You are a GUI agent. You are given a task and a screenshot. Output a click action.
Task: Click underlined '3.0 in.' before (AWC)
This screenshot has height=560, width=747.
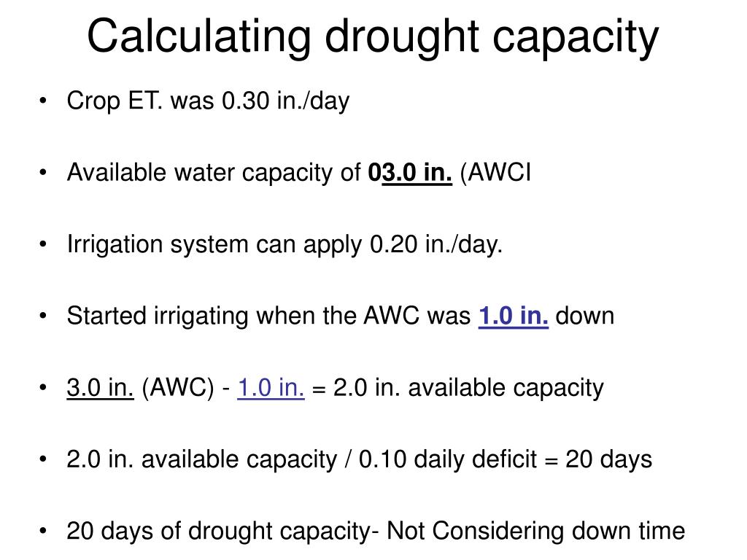click(100, 387)
